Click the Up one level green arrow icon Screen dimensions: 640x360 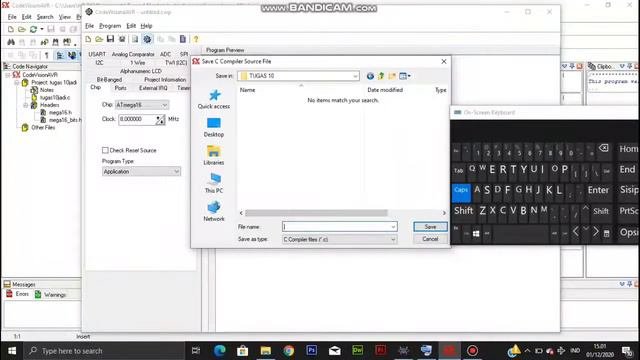pos(381,76)
